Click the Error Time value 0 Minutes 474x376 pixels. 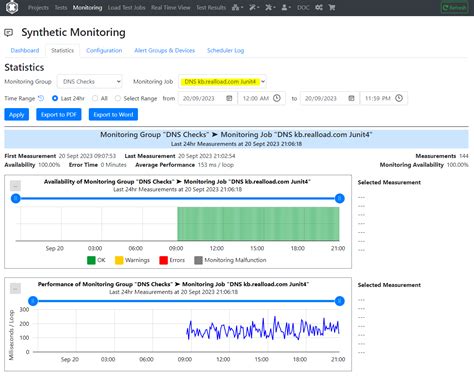pyautogui.click(x=113, y=165)
